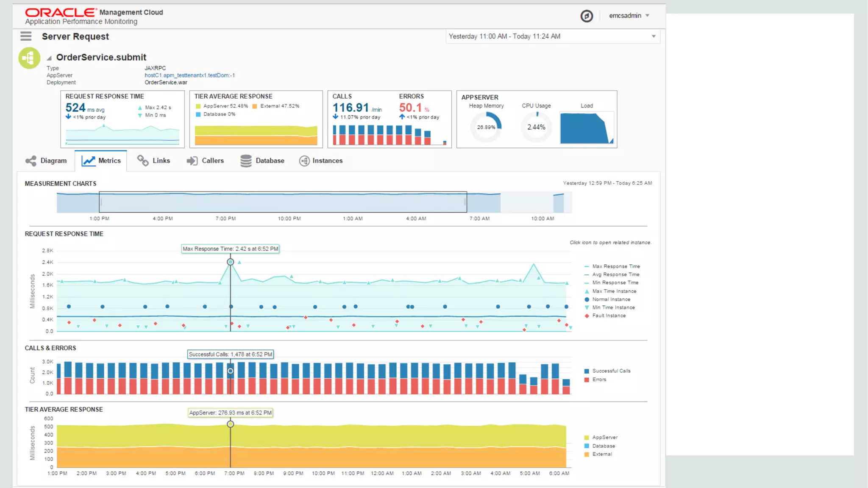This screenshot has width=868, height=488.
Task: Toggle Successful Calls legend series
Action: tap(611, 371)
